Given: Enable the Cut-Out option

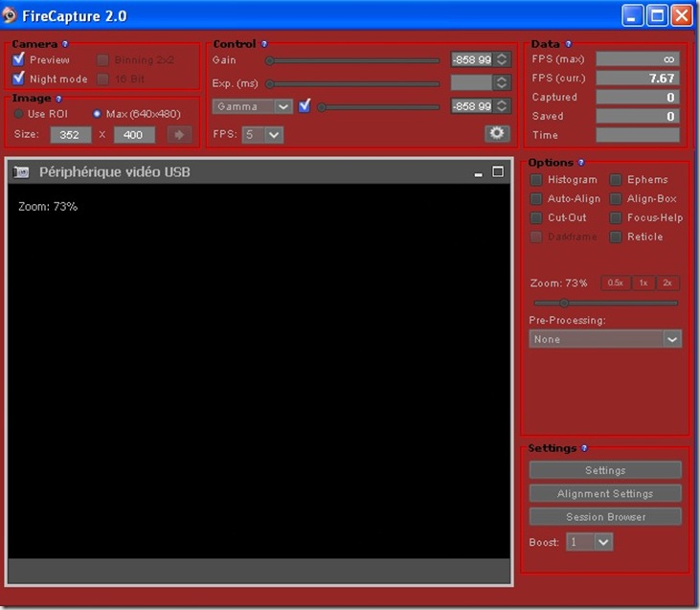Looking at the screenshot, I should click(535, 217).
